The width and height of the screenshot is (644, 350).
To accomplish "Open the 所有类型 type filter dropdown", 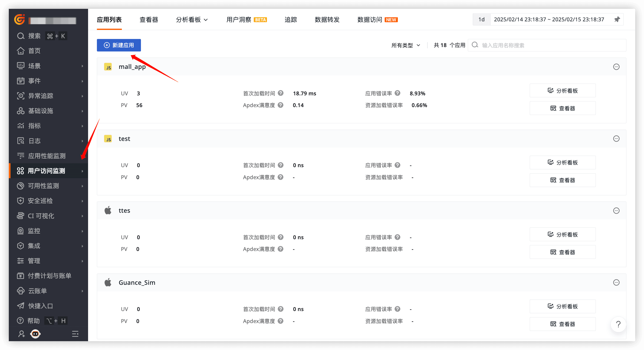I will 405,45.
